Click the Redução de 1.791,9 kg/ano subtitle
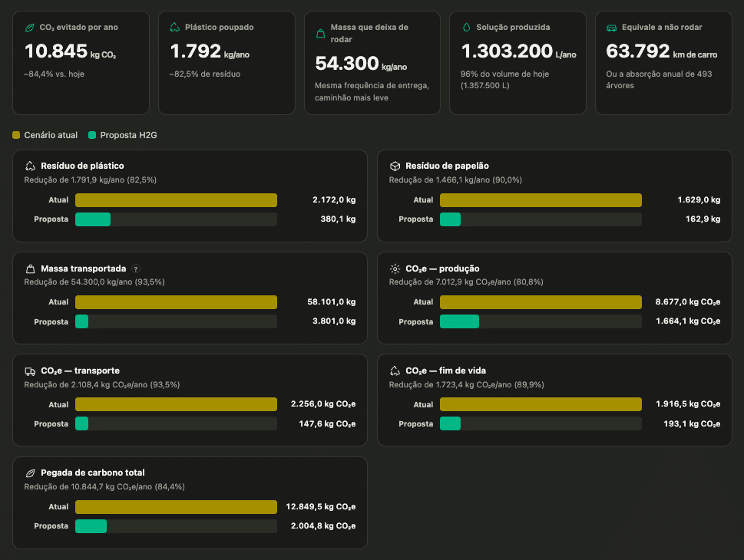This screenshot has width=744, height=560. [x=90, y=180]
